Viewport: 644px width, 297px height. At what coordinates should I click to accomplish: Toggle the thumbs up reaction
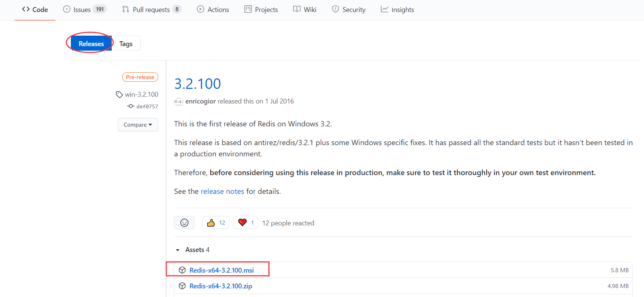point(216,223)
